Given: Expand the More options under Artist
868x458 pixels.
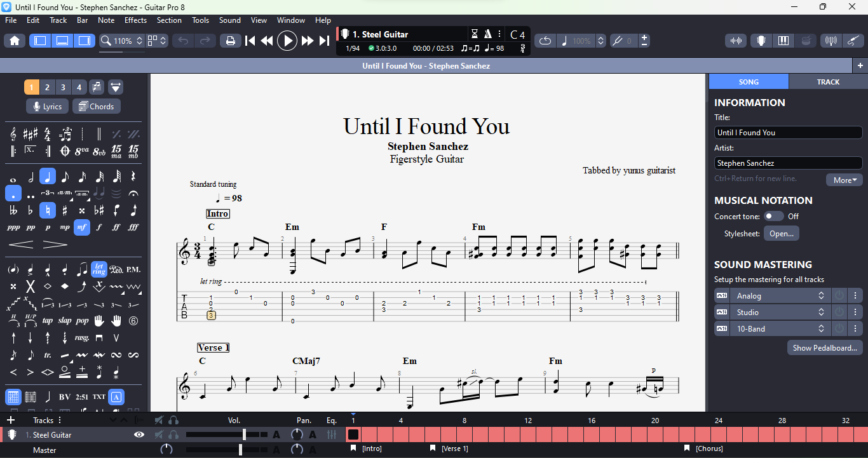Looking at the screenshot, I should click(844, 180).
